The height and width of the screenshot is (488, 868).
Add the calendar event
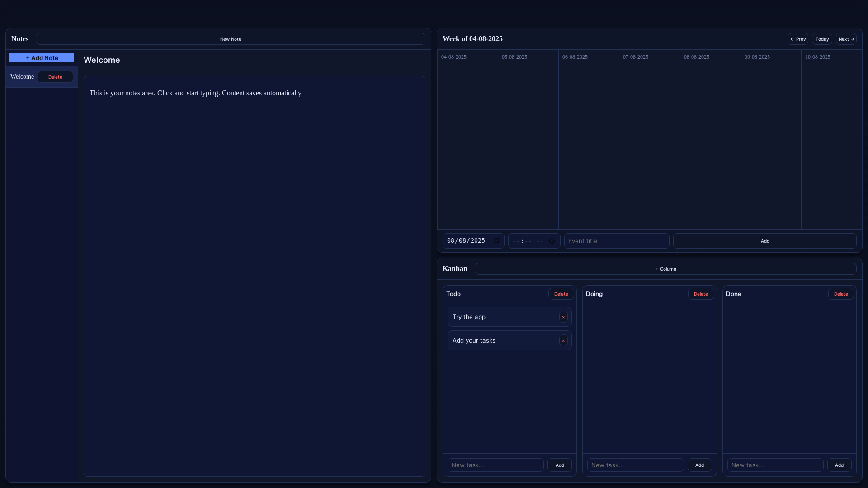pyautogui.click(x=765, y=241)
